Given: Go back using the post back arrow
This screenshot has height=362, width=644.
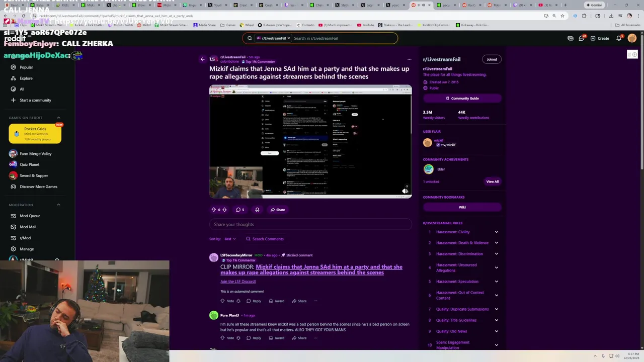Looking at the screenshot, I should coord(203,59).
